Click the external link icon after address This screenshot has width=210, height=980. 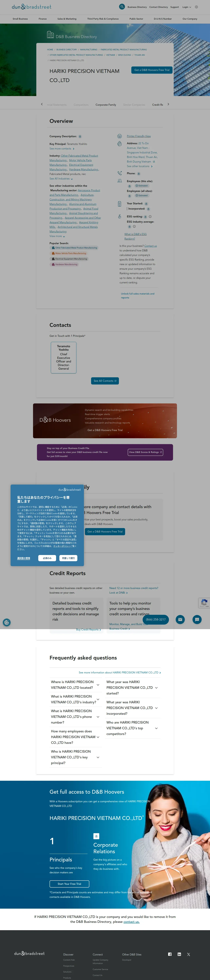154,162
